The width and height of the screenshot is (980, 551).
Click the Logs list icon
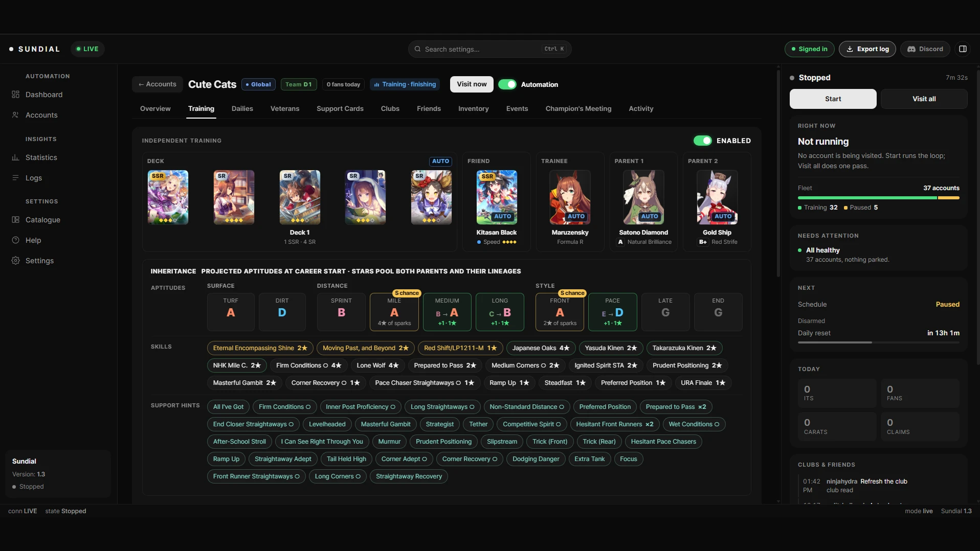[15, 178]
